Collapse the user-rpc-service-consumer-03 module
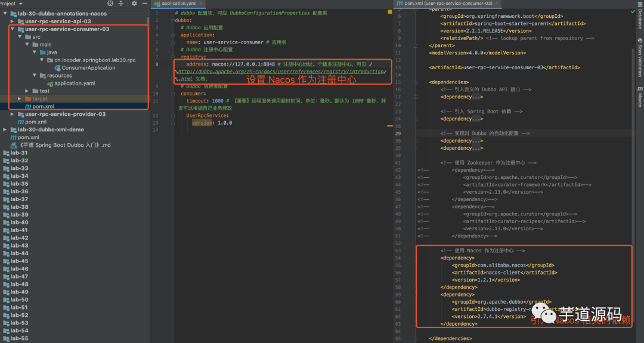 pos(13,29)
